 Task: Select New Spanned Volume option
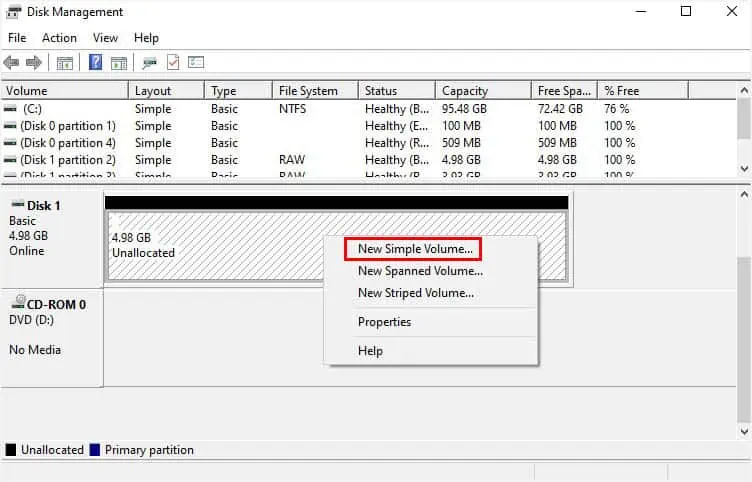420,271
